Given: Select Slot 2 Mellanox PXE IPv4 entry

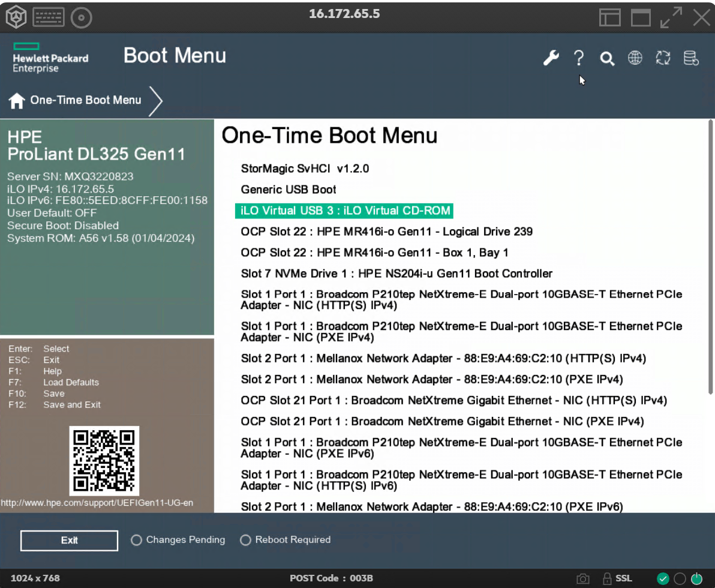Looking at the screenshot, I should (431, 380).
